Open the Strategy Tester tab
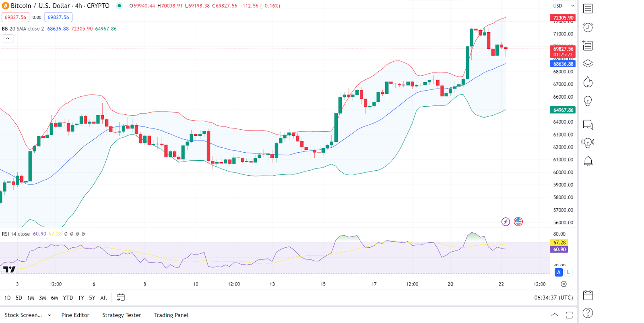 pyautogui.click(x=122, y=315)
